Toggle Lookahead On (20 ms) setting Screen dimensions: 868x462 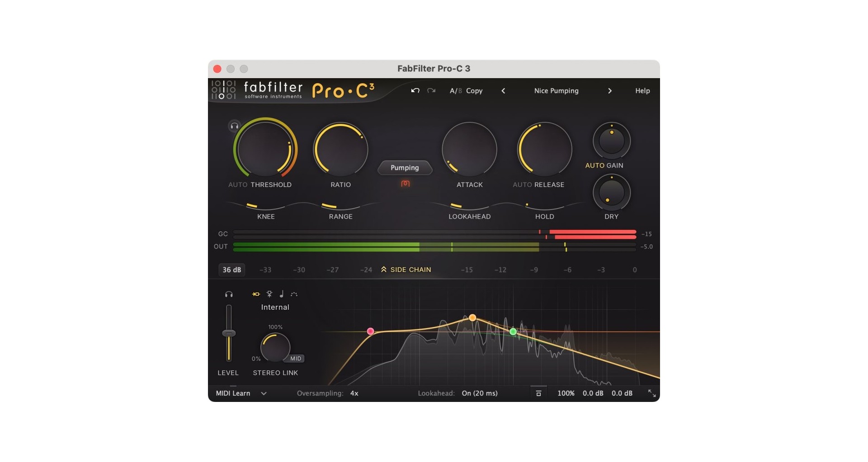pos(480,393)
